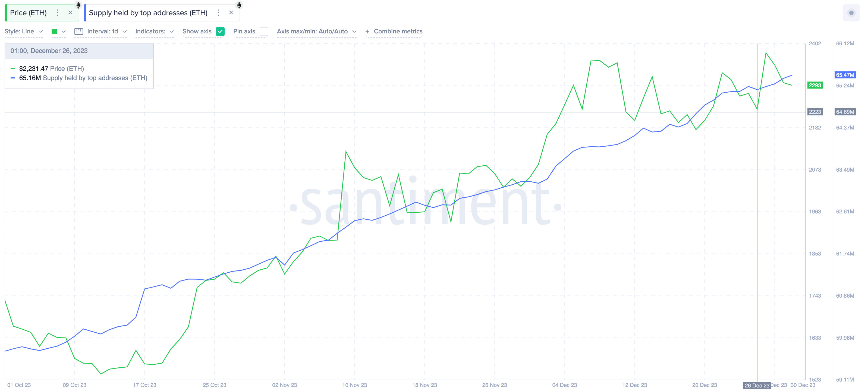This screenshot has width=868, height=391.
Task: Click the 2402 price axis maximum
Action: (x=815, y=43)
